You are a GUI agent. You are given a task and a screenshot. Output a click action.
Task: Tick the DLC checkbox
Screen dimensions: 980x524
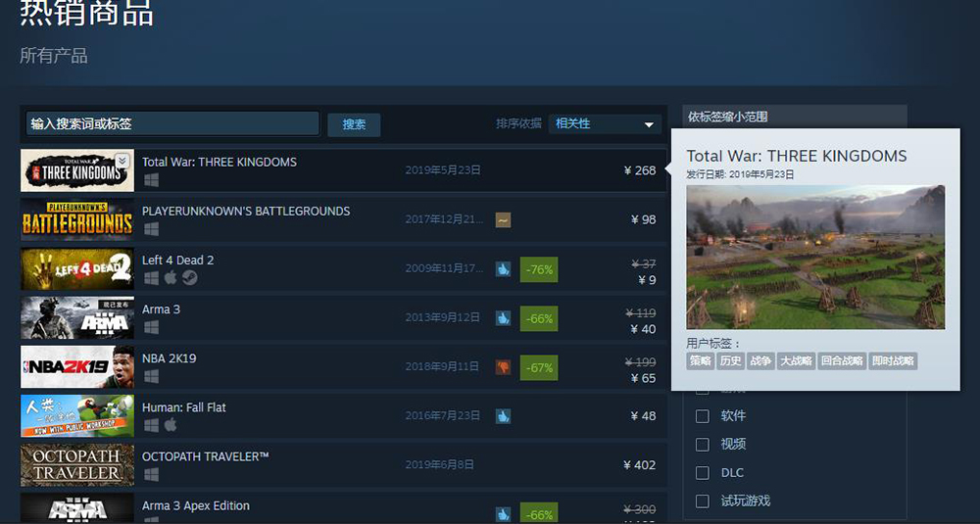703,473
